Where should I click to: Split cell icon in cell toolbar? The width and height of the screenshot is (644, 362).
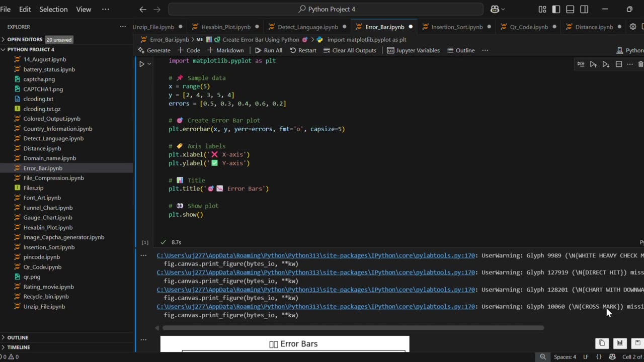pos(619,64)
